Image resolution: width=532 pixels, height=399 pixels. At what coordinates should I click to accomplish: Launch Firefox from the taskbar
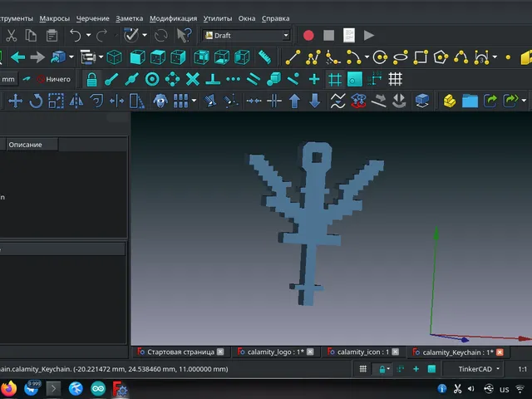pos(9,388)
